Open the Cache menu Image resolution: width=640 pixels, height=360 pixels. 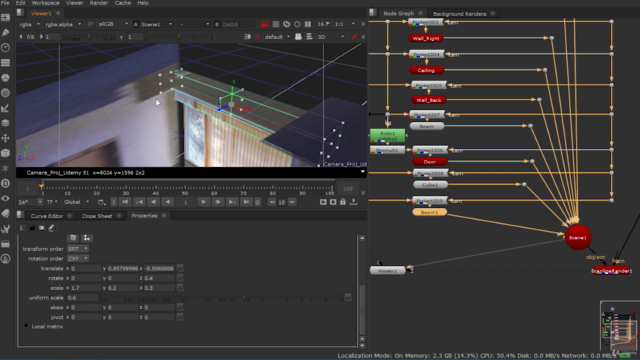coord(122,3)
